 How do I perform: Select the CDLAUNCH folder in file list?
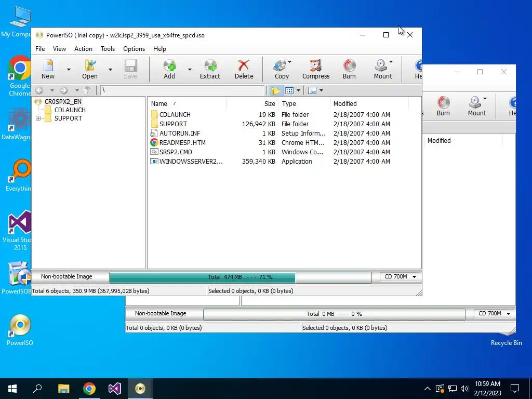175,115
